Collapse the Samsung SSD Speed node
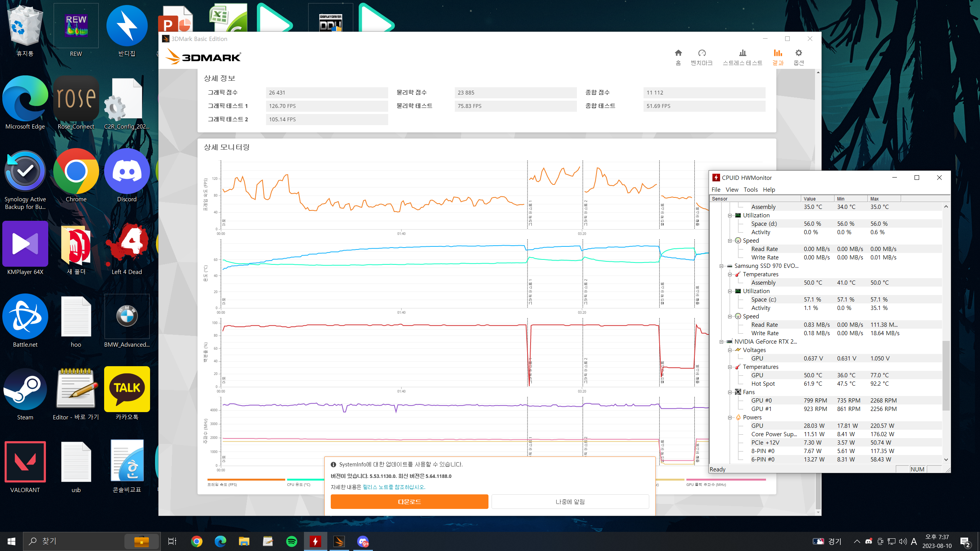 tap(730, 316)
